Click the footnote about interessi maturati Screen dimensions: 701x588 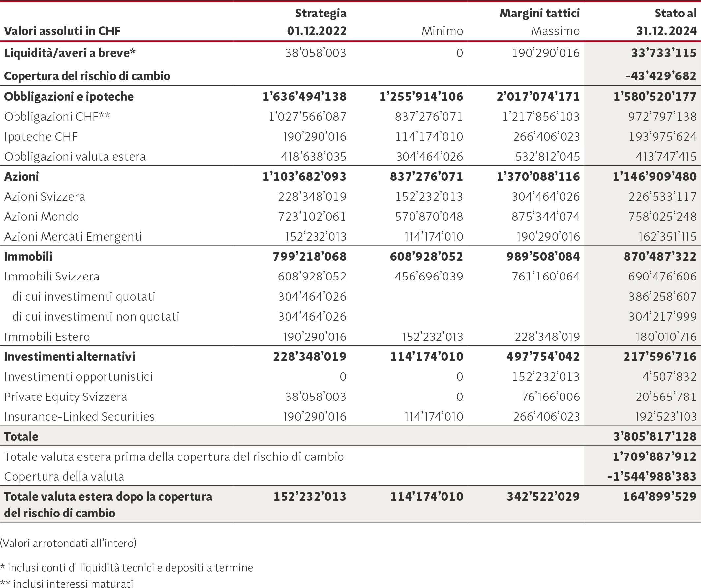tap(67, 584)
